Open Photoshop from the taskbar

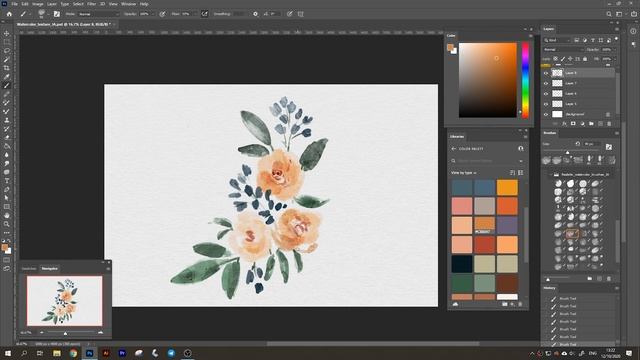click(89, 353)
